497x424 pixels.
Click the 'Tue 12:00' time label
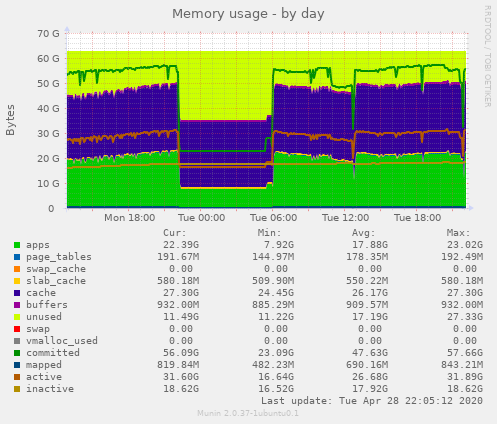[x=345, y=218]
